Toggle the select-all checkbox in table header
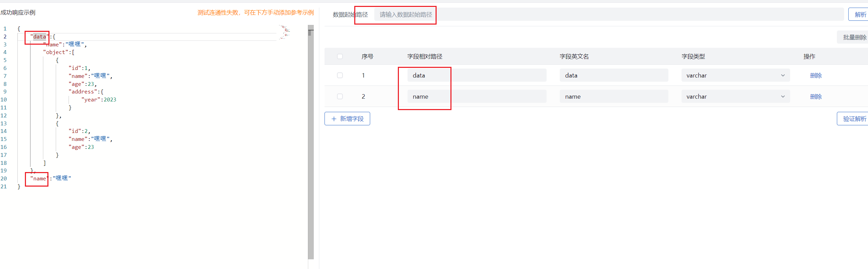The image size is (868, 269). tap(340, 56)
